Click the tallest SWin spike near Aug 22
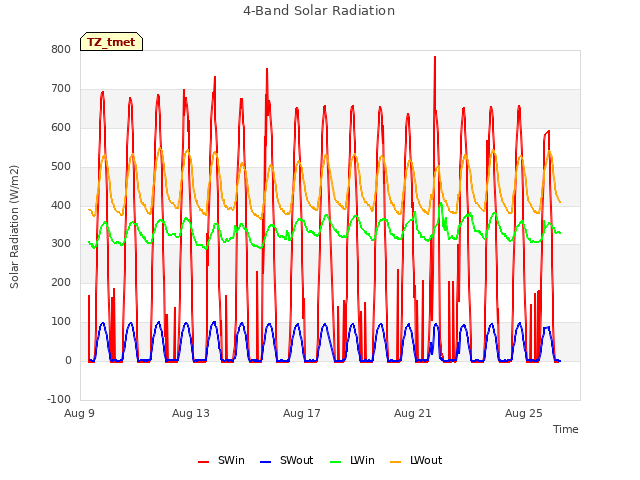The width and height of the screenshot is (640, 480). click(435, 57)
